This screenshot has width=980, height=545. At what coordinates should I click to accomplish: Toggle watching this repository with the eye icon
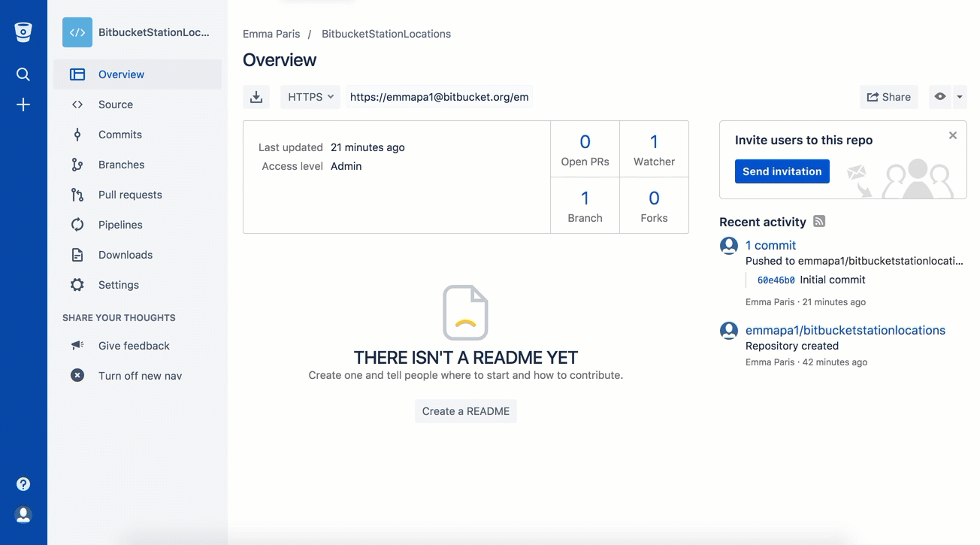pos(939,96)
